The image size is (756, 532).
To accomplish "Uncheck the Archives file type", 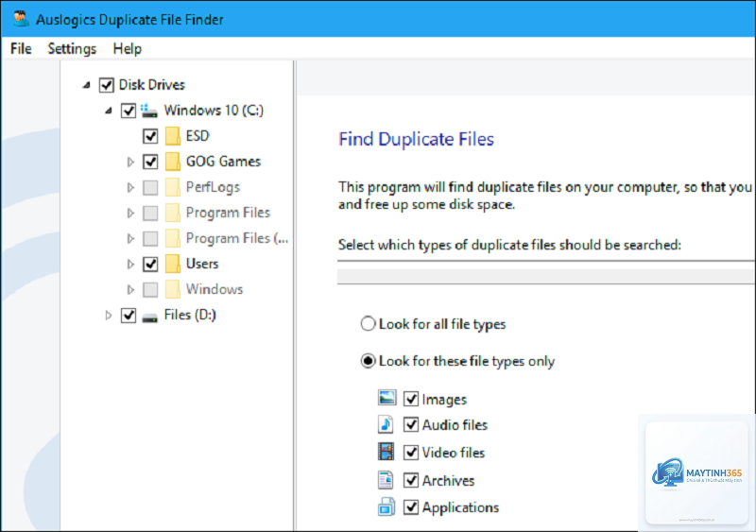I will click(411, 480).
